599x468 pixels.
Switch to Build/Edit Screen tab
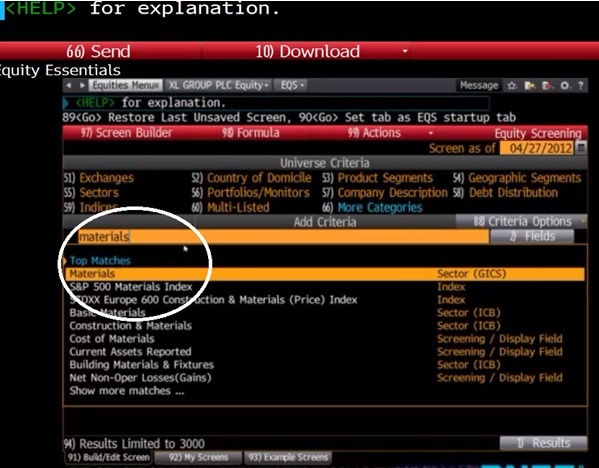point(108,457)
